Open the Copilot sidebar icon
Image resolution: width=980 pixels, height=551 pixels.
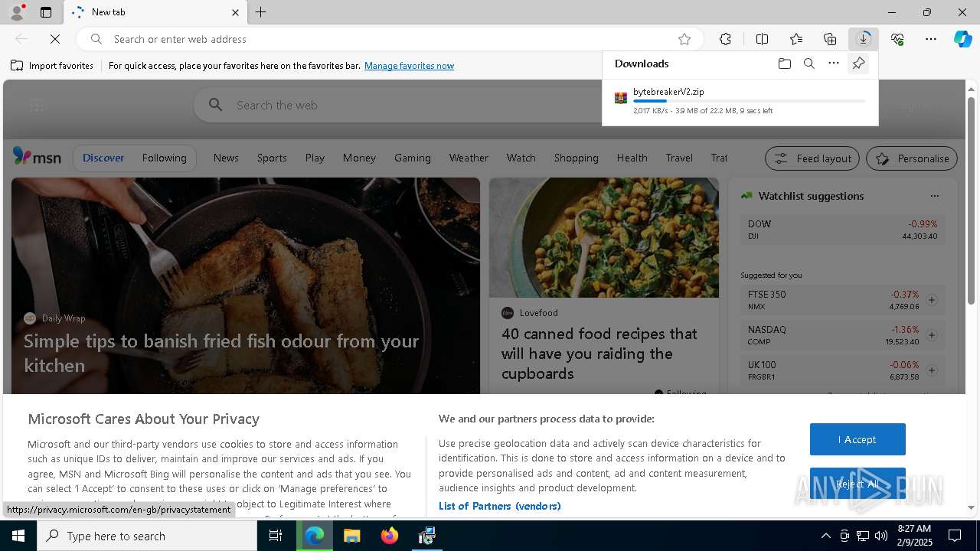coord(962,39)
